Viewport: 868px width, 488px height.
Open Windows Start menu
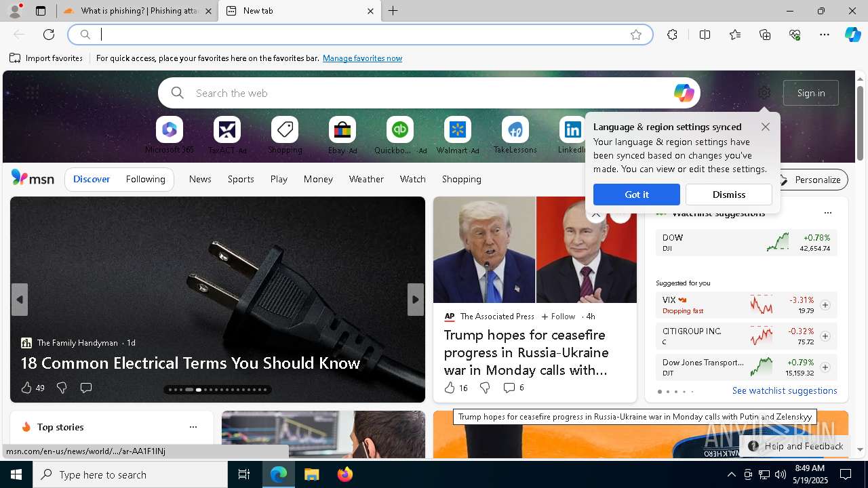click(x=16, y=474)
